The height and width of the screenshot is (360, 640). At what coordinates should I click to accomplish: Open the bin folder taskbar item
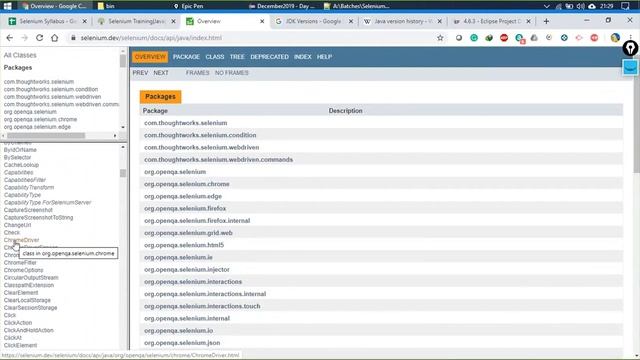(106, 6)
